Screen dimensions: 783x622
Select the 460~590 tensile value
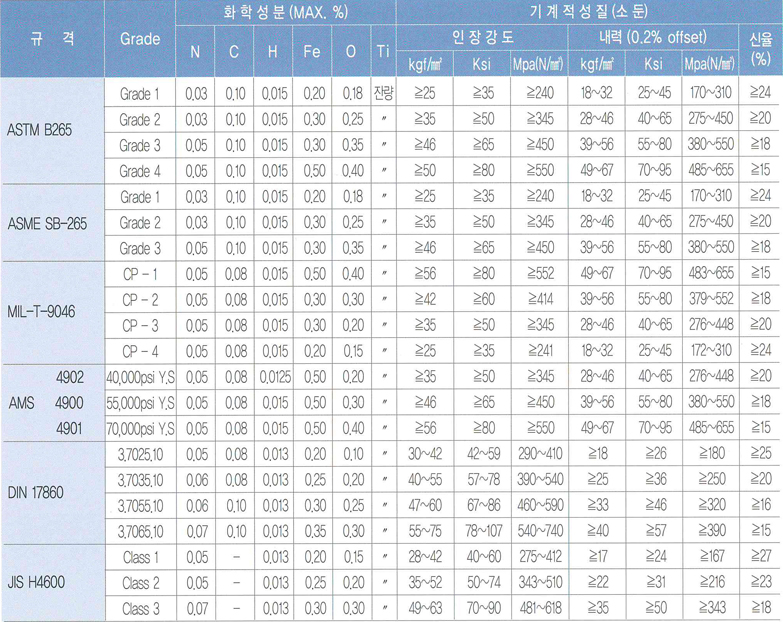pyautogui.click(x=540, y=505)
